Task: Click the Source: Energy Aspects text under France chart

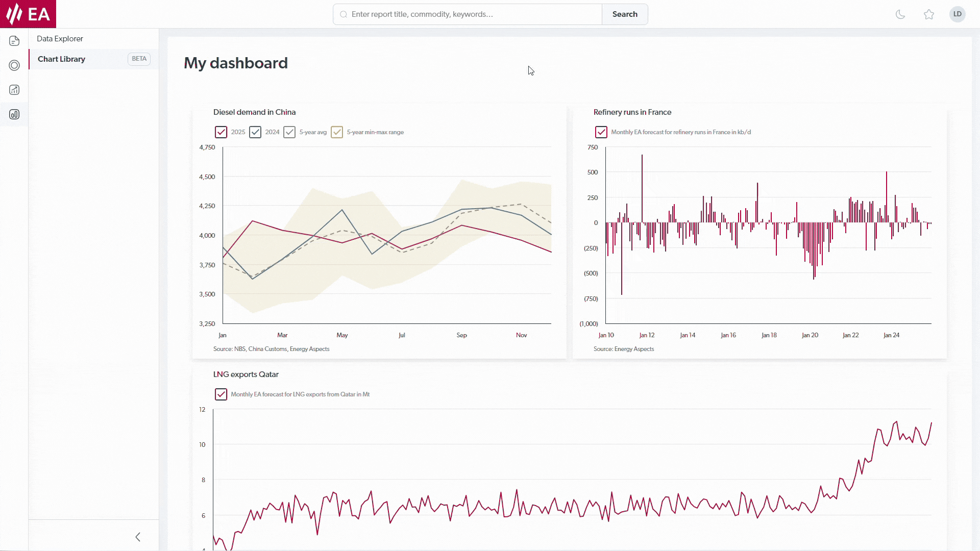Action: 623,349
